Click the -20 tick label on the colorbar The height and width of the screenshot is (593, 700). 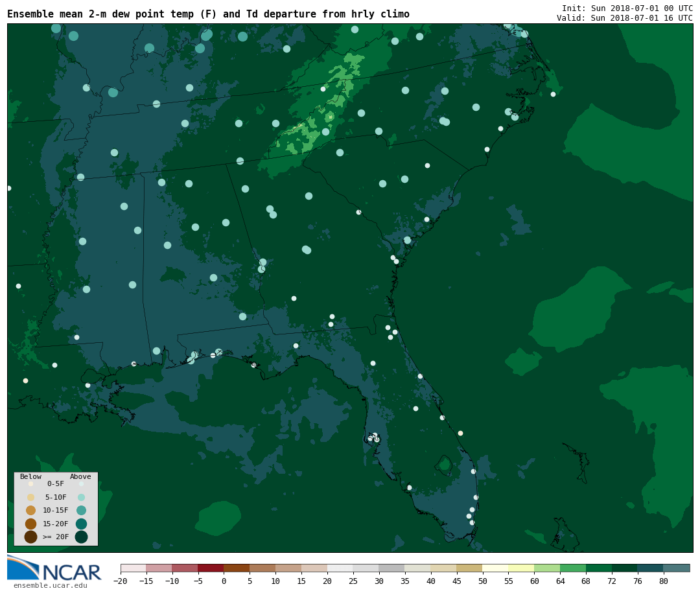pos(121,581)
